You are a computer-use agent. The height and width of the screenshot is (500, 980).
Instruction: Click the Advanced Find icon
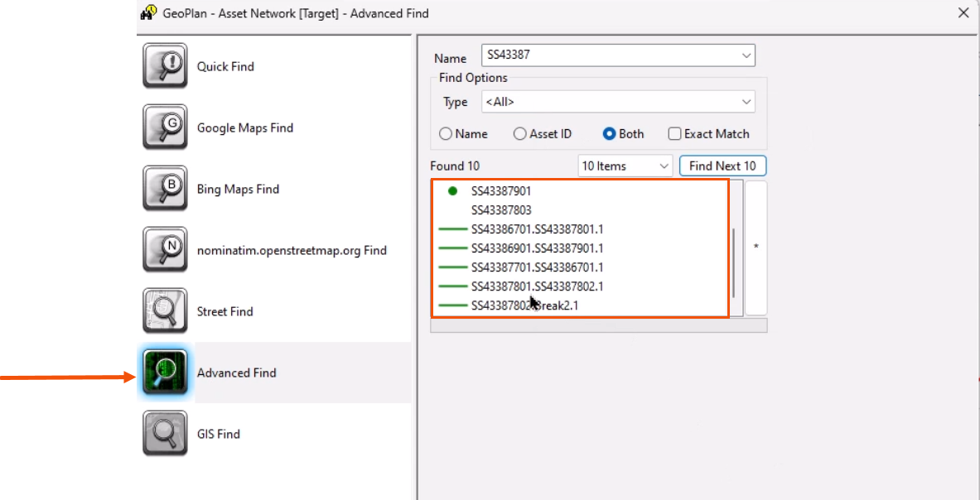[165, 373]
